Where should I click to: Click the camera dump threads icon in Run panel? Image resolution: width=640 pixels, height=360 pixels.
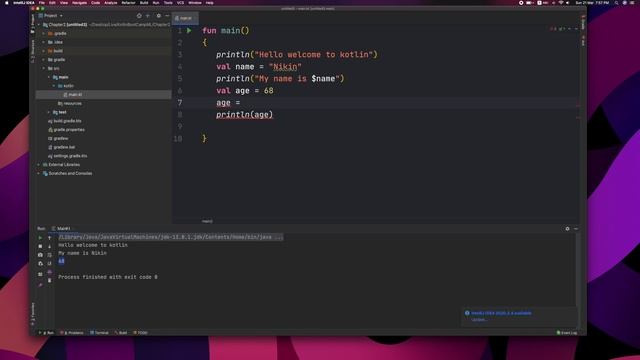[40, 255]
